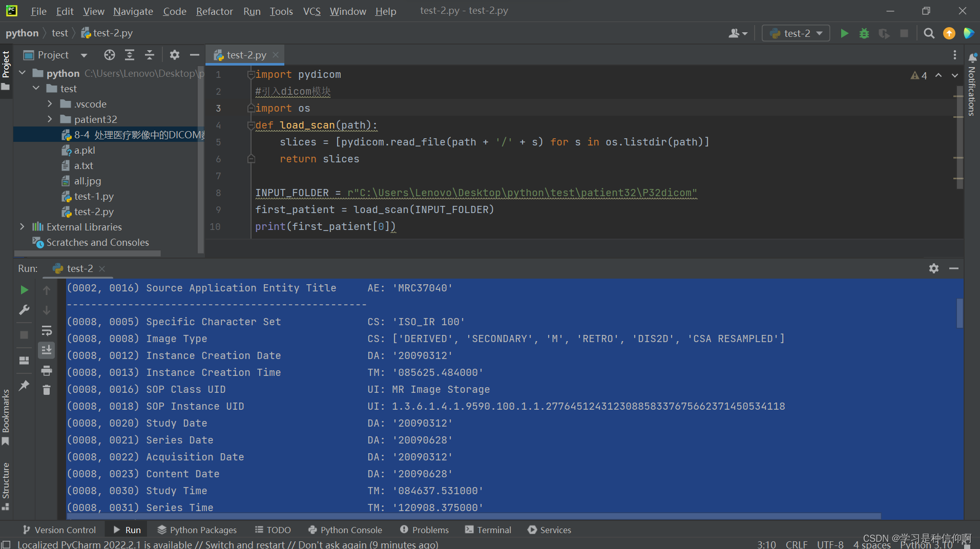Viewport: 980px width, 549px height.
Task: Collapse the python root folder
Action: coord(22,73)
